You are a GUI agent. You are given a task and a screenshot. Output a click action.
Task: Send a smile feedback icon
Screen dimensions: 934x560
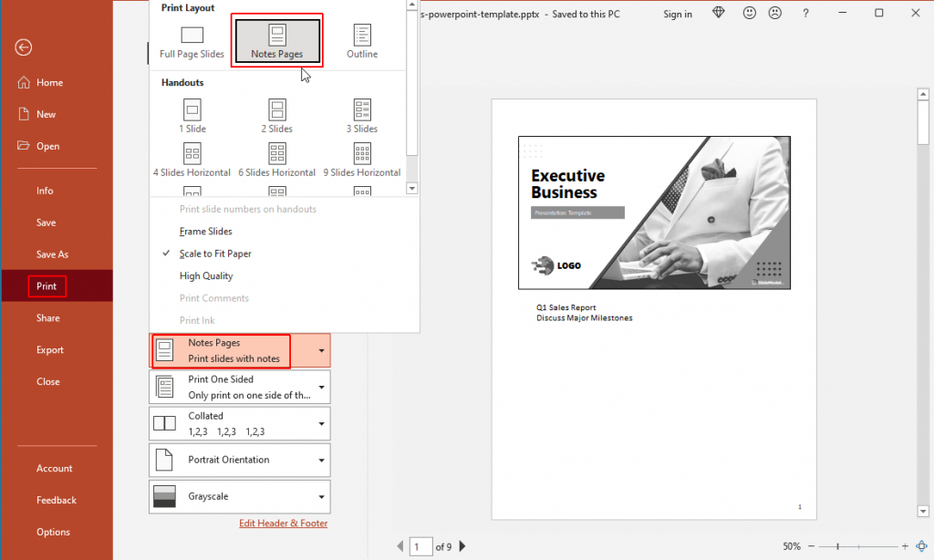click(750, 13)
